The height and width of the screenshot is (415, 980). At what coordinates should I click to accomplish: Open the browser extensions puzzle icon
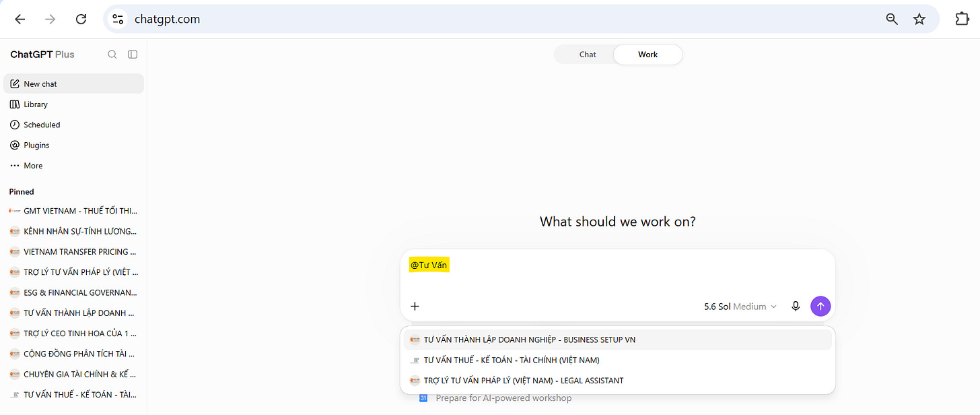[963, 19]
